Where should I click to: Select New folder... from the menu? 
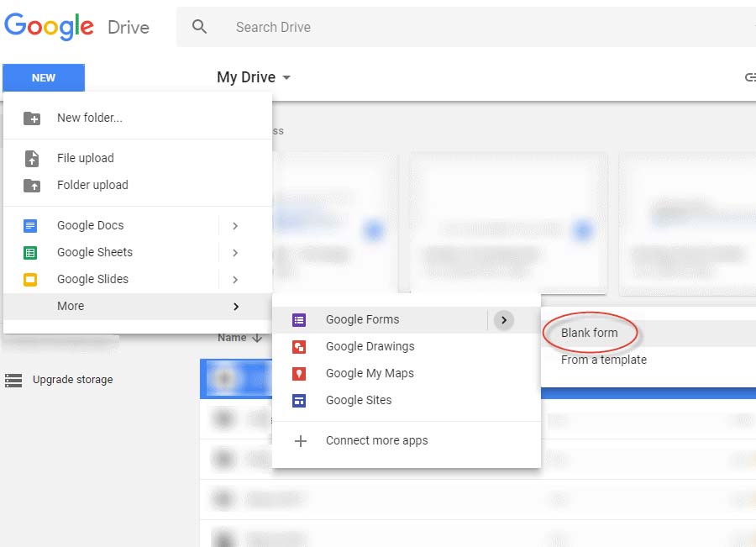(x=138, y=118)
